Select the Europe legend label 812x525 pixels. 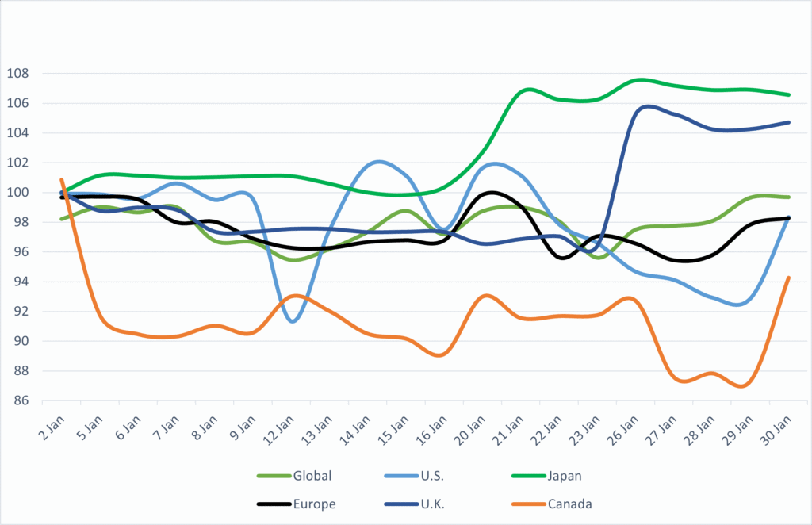pos(313,503)
